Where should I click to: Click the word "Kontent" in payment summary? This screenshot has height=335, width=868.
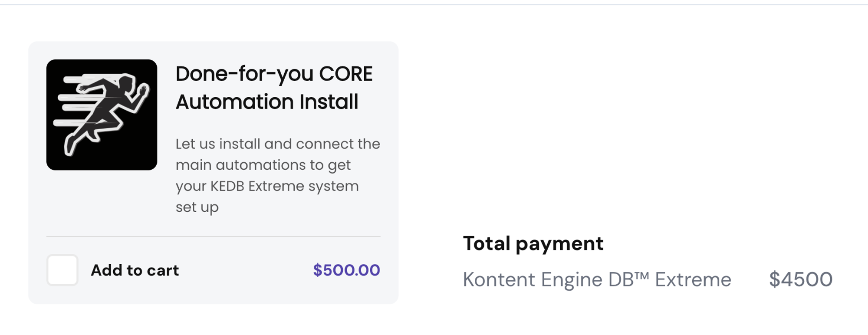coord(499,279)
